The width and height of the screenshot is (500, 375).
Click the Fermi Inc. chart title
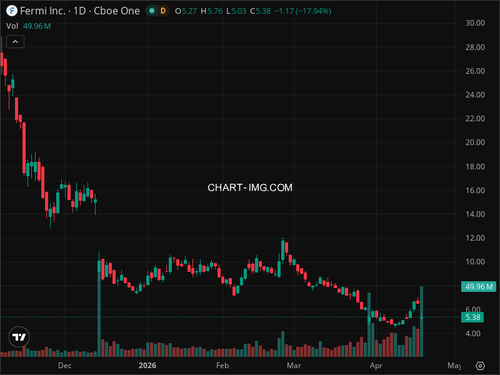pos(80,11)
